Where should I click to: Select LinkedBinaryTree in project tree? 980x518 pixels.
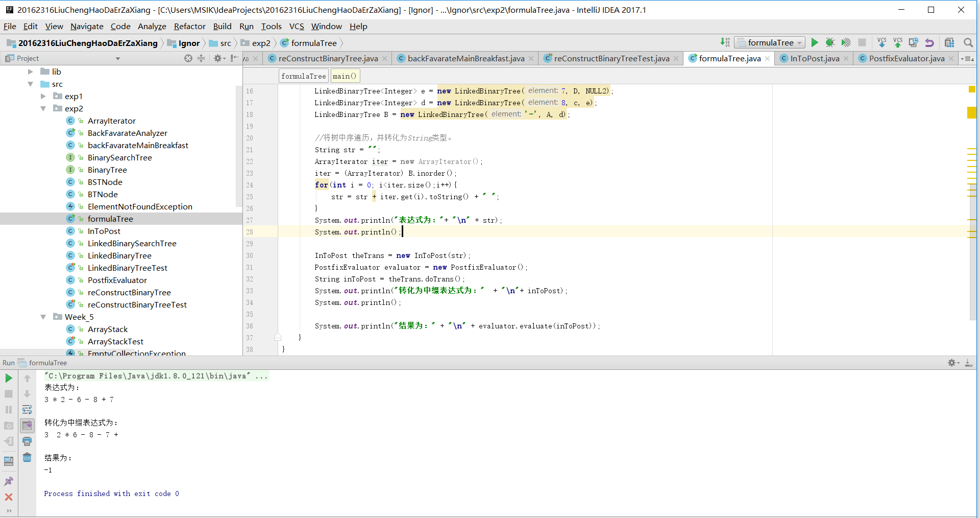[119, 255]
